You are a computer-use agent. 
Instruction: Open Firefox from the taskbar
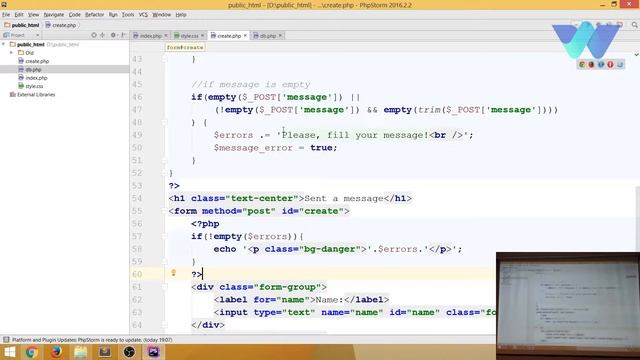[x=56, y=352]
